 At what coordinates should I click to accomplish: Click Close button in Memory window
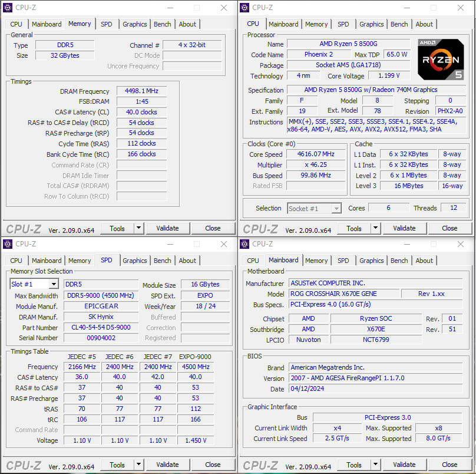(213, 228)
